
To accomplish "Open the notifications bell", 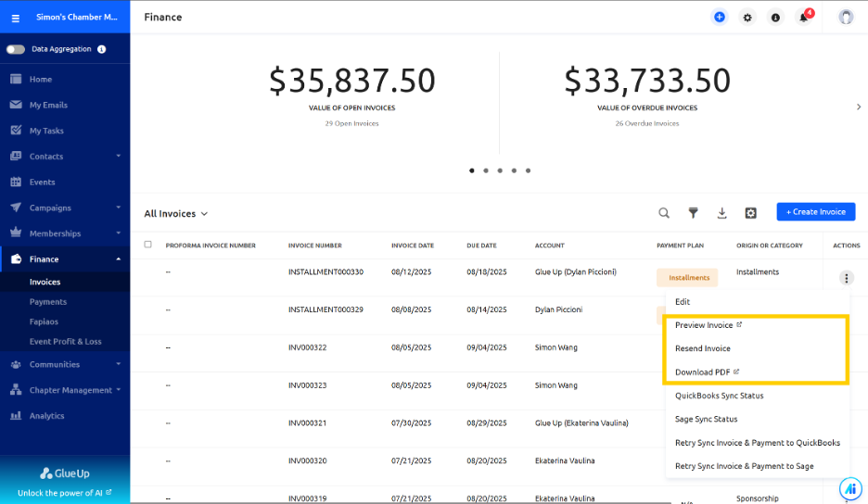I will (803, 18).
